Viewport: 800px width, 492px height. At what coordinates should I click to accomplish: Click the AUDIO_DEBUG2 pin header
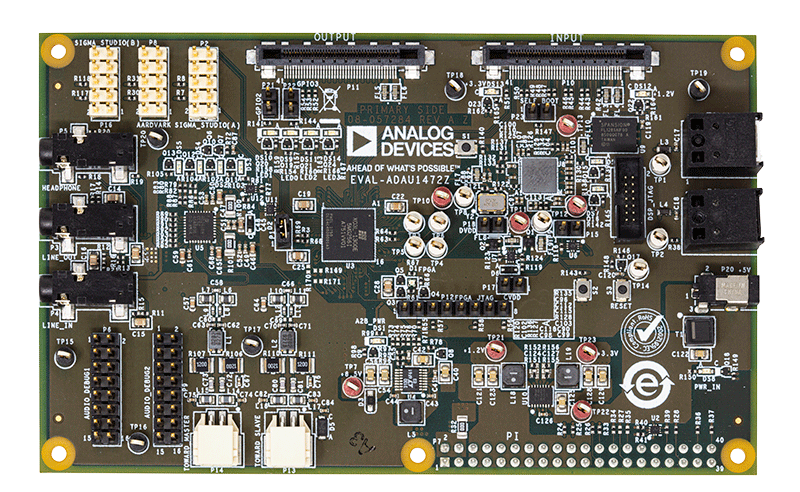click(168, 388)
